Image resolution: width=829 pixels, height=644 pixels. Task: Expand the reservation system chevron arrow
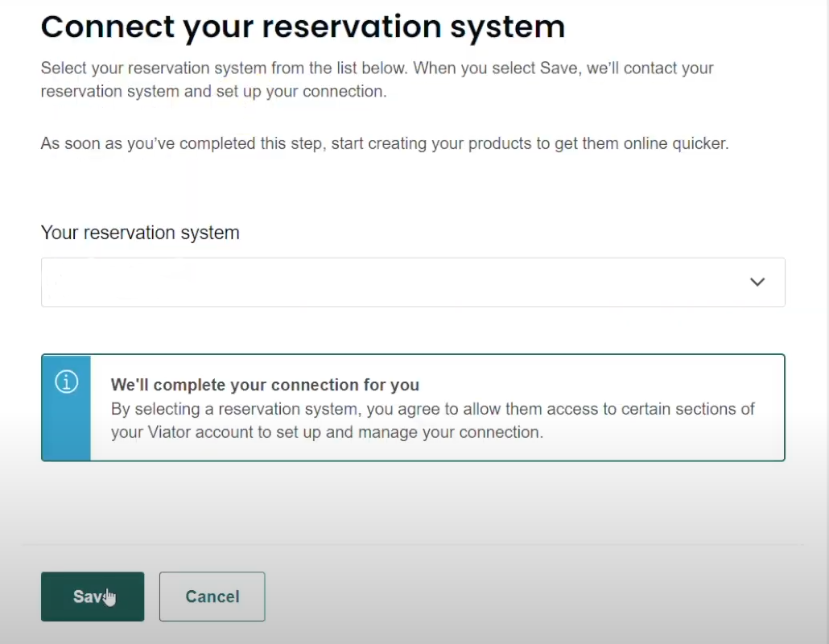point(757,283)
